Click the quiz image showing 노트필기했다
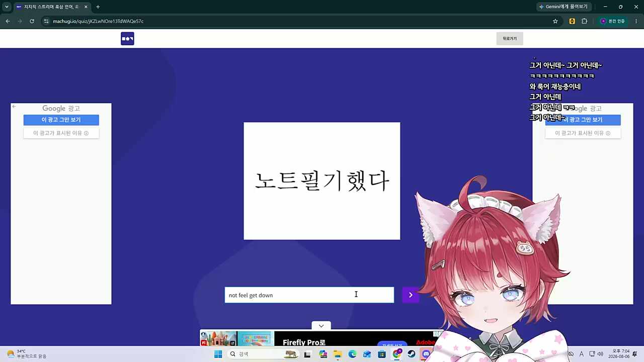 (x=322, y=181)
